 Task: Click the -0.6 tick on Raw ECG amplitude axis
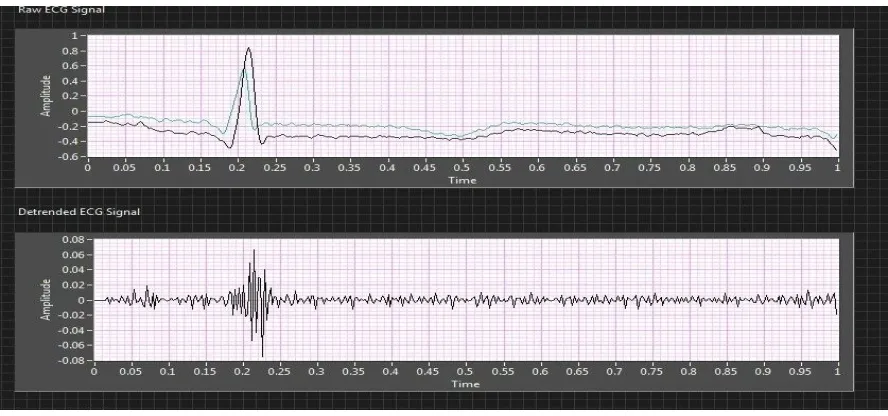68,156
